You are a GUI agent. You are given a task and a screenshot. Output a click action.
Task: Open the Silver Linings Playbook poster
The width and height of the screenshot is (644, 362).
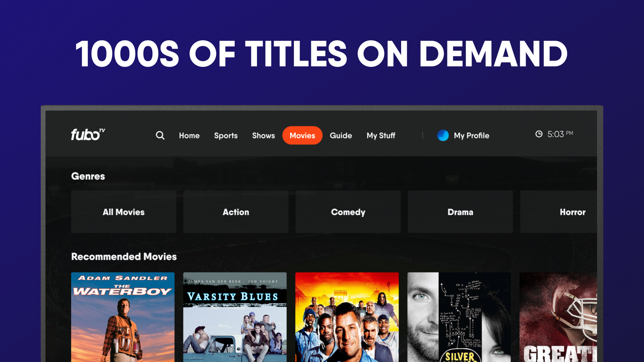click(x=459, y=317)
